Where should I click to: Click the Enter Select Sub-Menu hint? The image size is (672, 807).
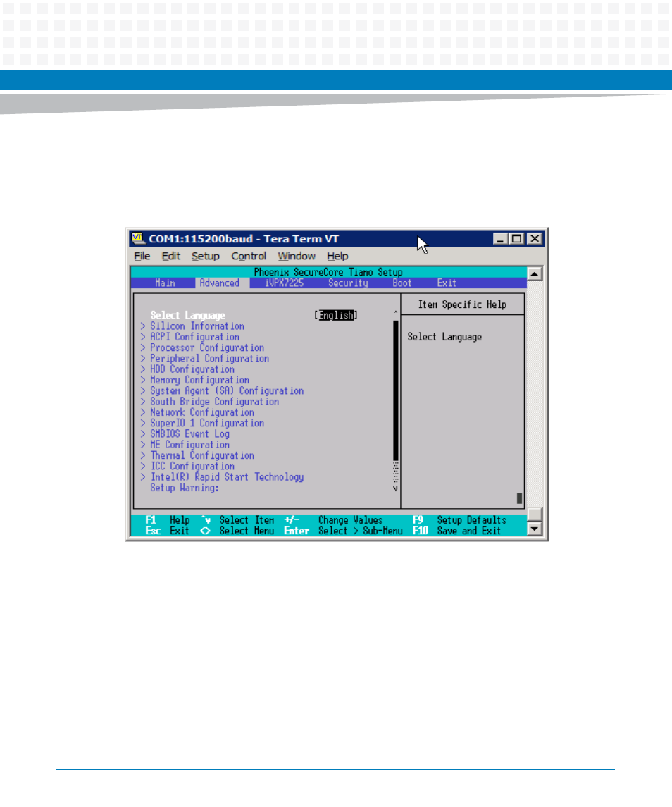(343, 531)
